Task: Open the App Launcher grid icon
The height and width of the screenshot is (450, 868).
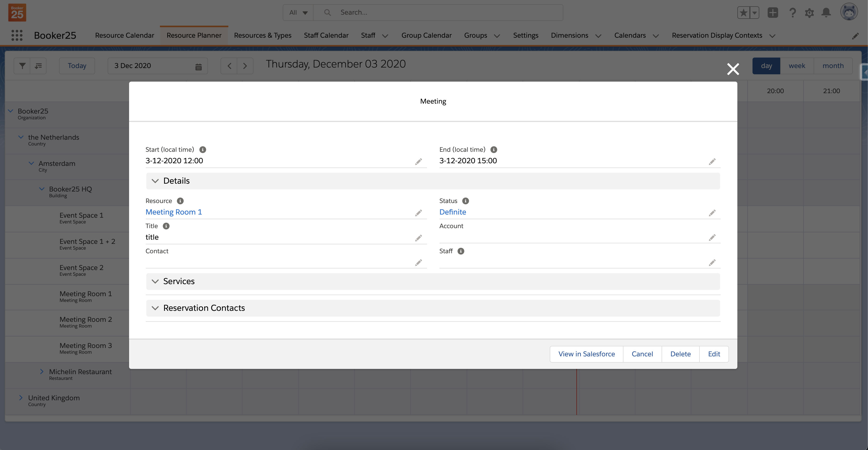Action: click(17, 35)
